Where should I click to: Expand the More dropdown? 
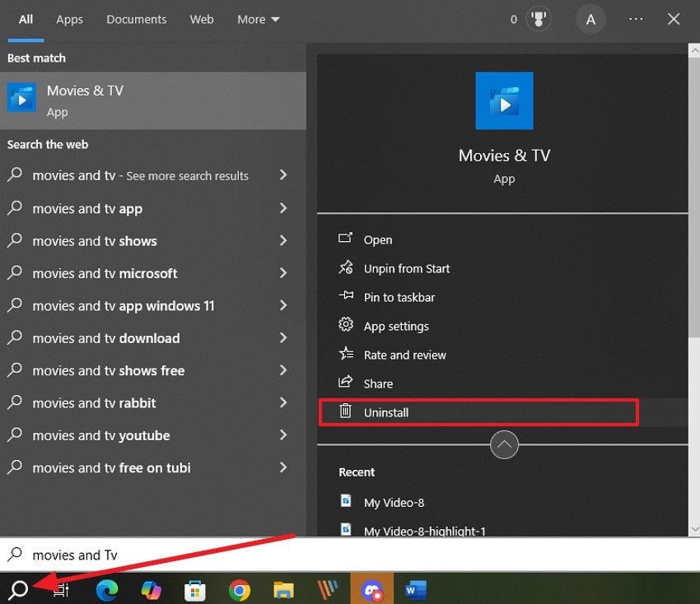(258, 19)
